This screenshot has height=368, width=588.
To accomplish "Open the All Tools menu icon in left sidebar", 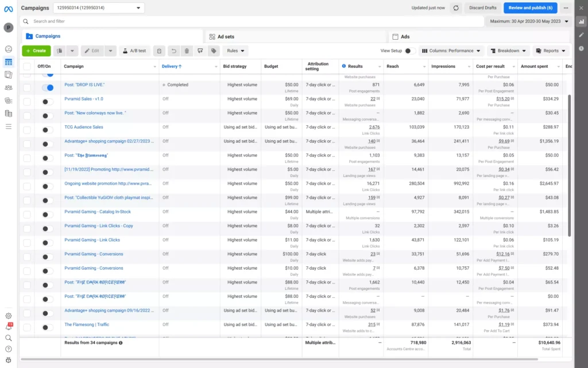I will (8, 126).
